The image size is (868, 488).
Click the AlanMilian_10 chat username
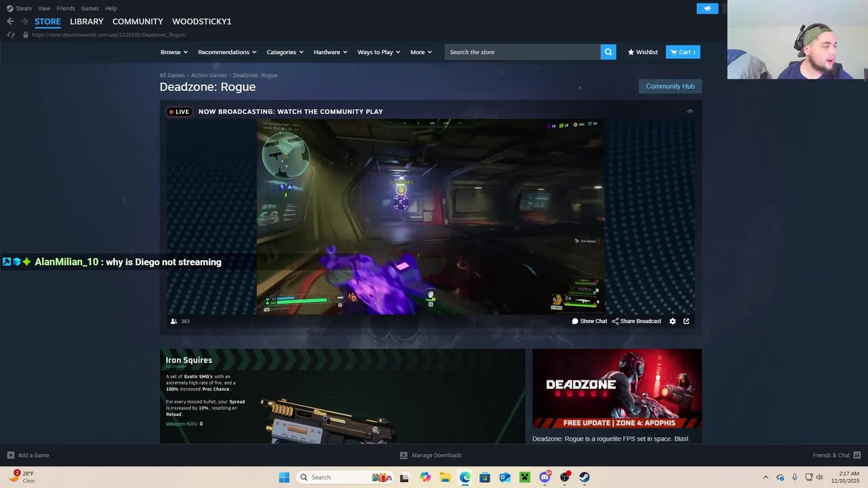66,262
